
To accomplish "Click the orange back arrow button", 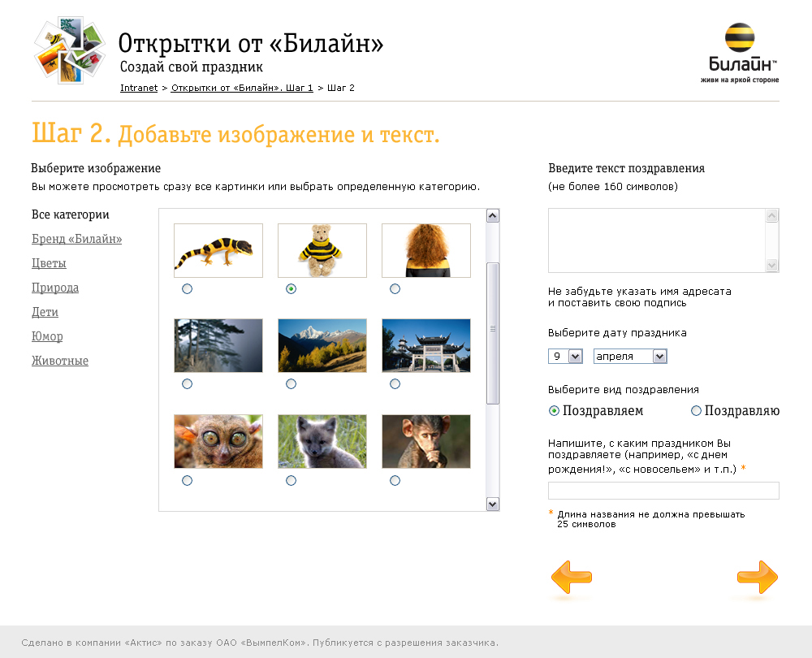I will click(572, 578).
